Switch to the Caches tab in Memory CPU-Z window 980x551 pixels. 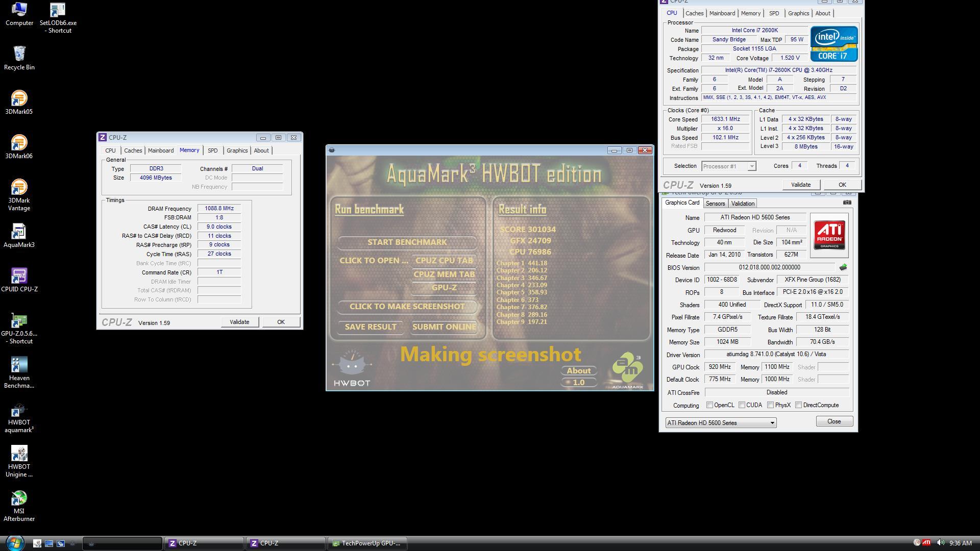click(133, 151)
